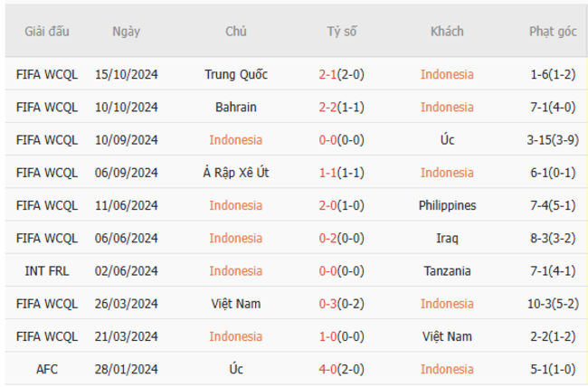Select the Úc guest team on 10/09/2024
The width and height of the screenshot is (588, 387).
447,140
